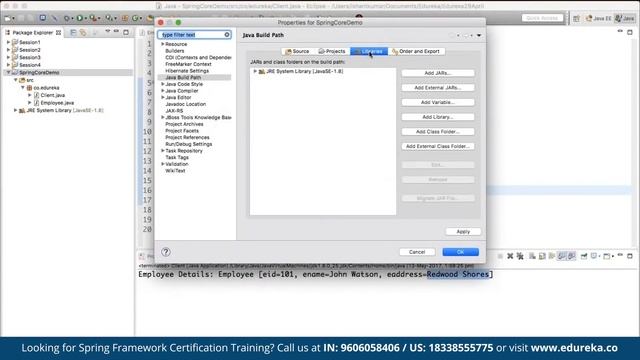Screen dimensions: 640x360
Task: Select Javadoc Location property page
Action: point(185,104)
